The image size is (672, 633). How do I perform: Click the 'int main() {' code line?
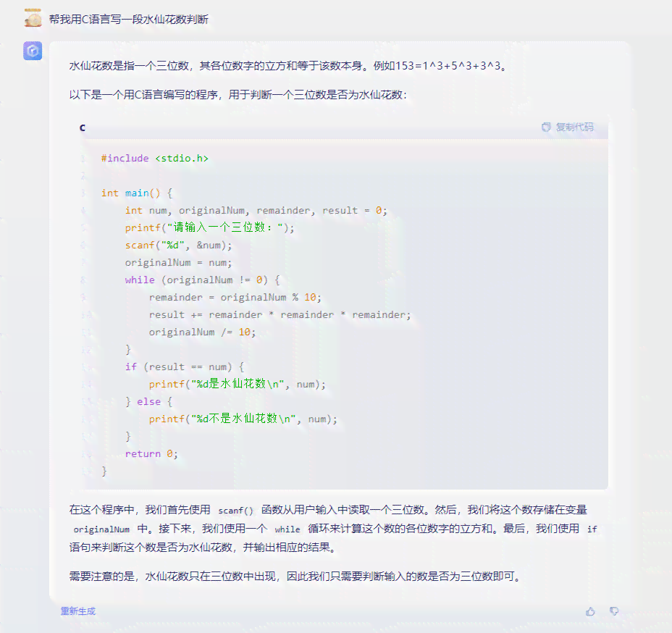(x=137, y=193)
